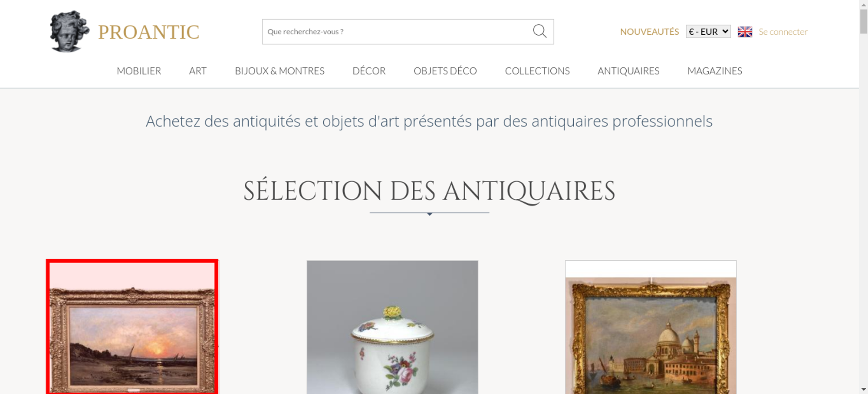Click the Nouveautés link
The height and width of the screenshot is (394, 868).
tap(649, 32)
